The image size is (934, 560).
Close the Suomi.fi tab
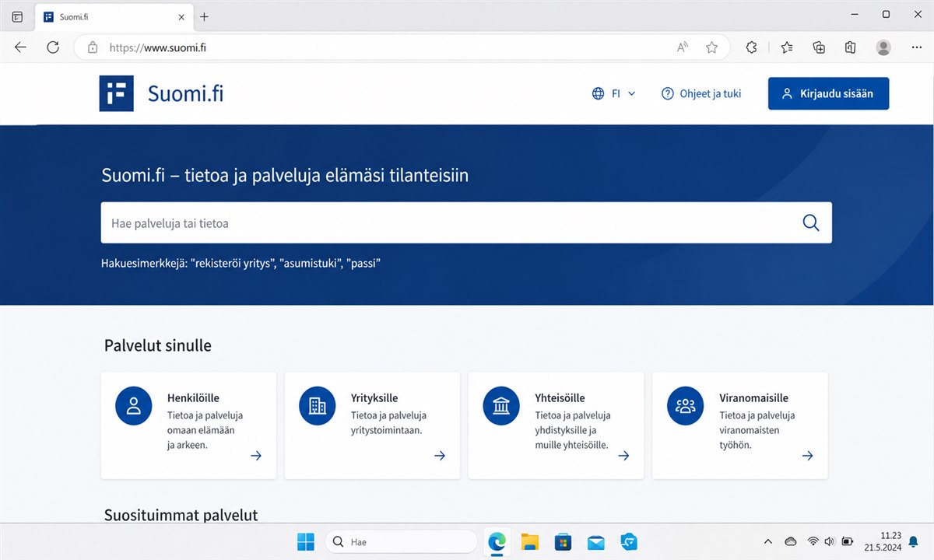pos(181,16)
